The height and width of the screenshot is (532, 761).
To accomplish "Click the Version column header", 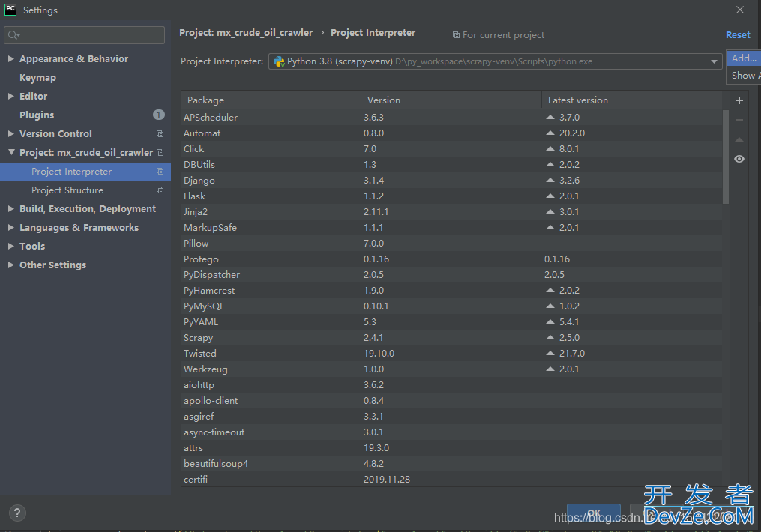I will 451,100.
